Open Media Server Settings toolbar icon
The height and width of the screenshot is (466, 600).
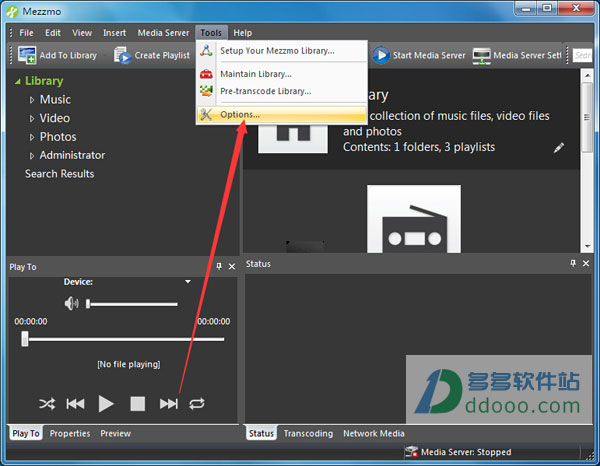click(x=481, y=55)
